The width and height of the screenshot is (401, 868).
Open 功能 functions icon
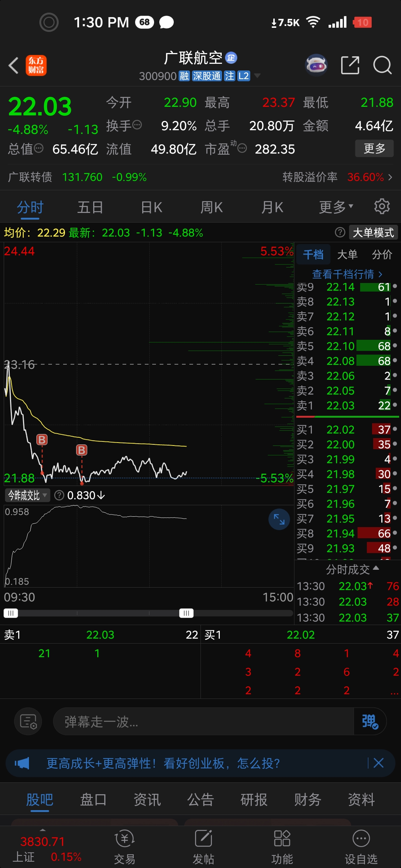282,847
